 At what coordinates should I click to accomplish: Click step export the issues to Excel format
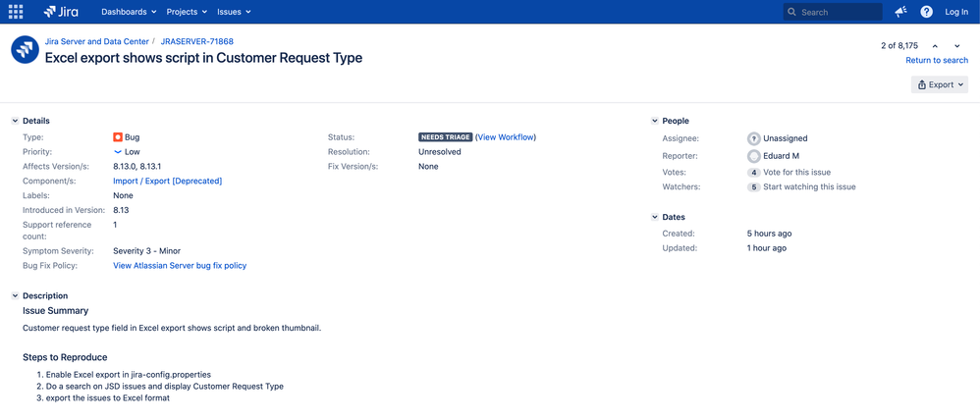pos(108,397)
